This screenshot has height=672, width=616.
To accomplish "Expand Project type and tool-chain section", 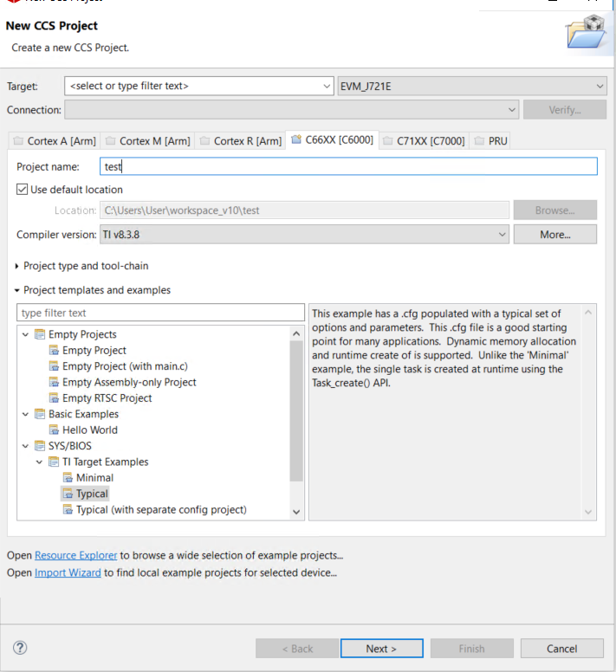I will click(x=17, y=266).
